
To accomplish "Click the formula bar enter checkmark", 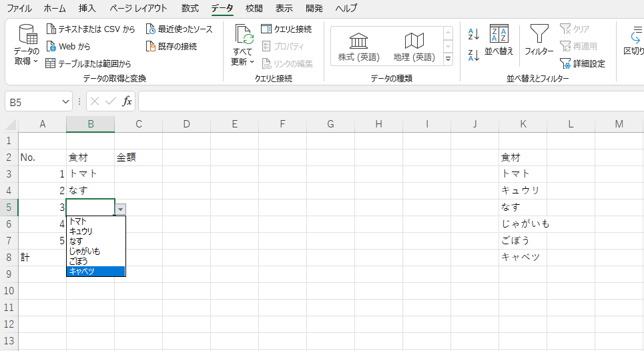I will click(x=111, y=101).
